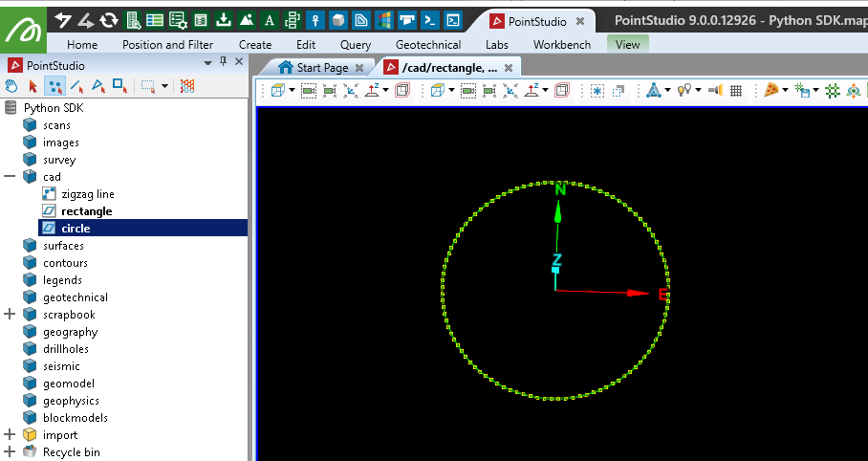The height and width of the screenshot is (461, 868).
Task: Click the lightbulb lighting icon
Action: [684, 91]
